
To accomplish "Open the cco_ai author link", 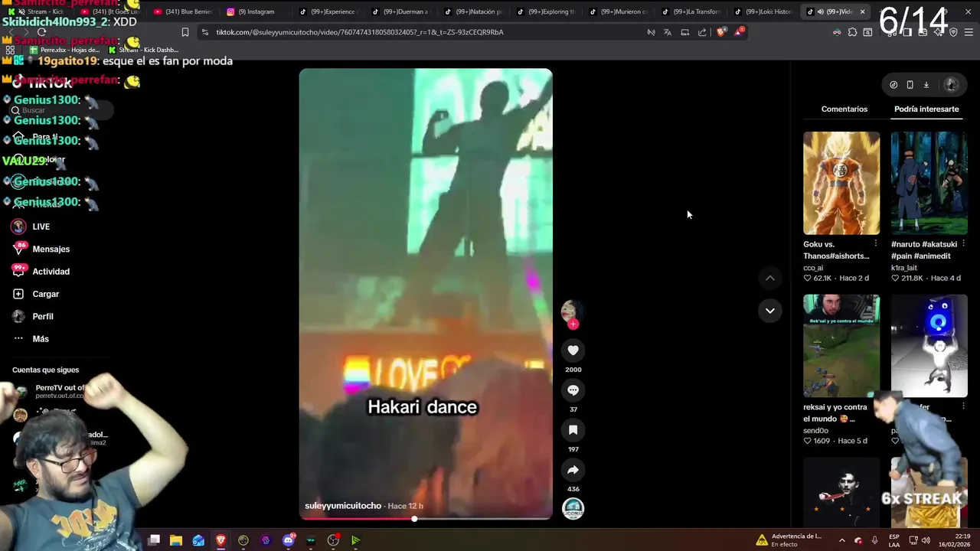I will pos(813,268).
